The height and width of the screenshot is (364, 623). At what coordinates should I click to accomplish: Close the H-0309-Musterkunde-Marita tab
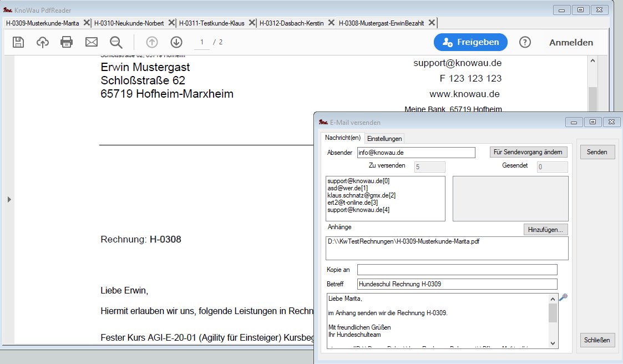tap(87, 23)
